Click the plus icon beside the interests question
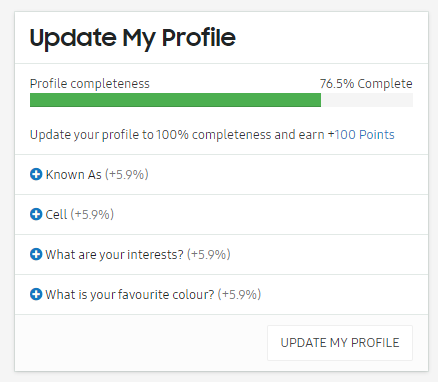This screenshot has height=382, width=438. point(36,254)
